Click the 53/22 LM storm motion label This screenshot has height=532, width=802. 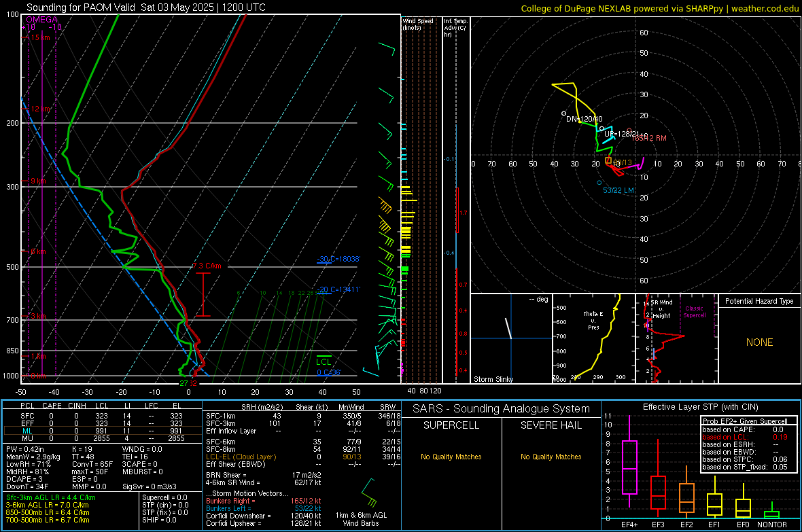pyautogui.click(x=618, y=190)
